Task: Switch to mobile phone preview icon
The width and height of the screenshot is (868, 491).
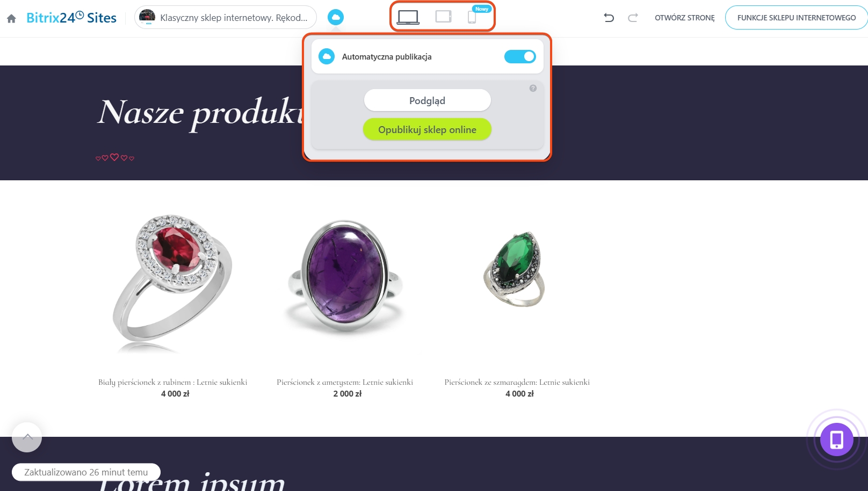Action: [x=472, y=17]
